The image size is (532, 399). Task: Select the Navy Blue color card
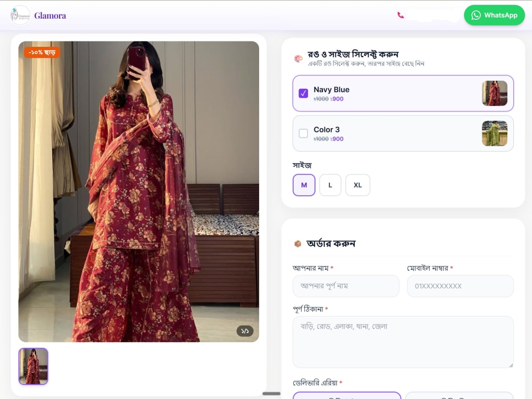pyautogui.click(x=403, y=93)
